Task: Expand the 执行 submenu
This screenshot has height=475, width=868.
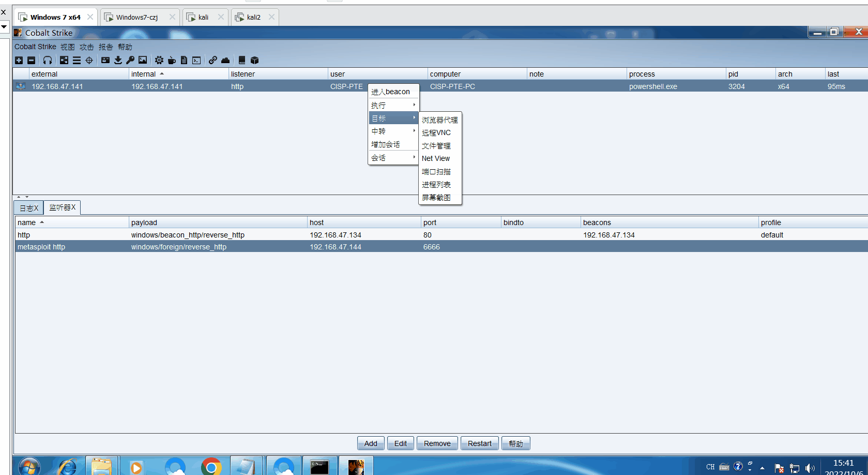Action: point(393,105)
